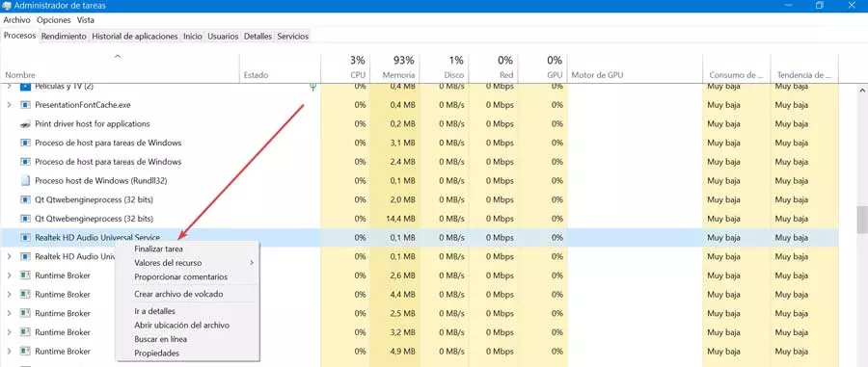The height and width of the screenshot is (367, 868).
Task: Click the vertical scrollbar thumb
Action: point(862,221)
